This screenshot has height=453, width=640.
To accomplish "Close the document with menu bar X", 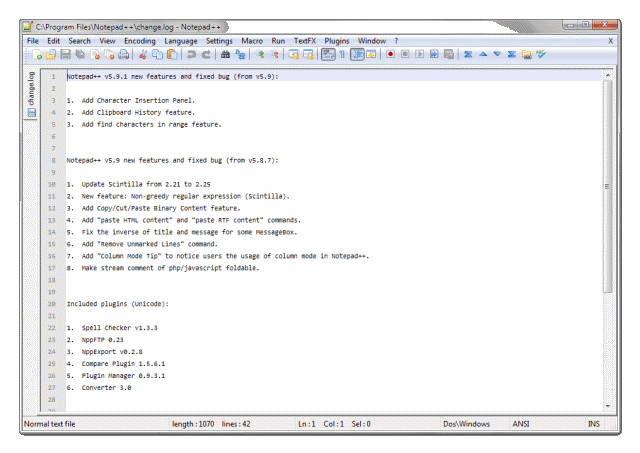I will 611,41.
